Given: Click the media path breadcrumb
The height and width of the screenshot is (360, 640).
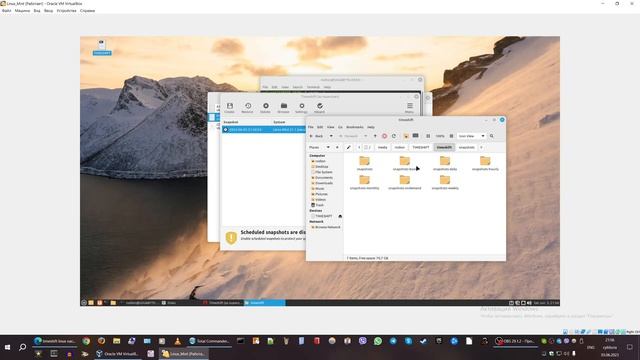Looking at the screenshot, I should click(382, 147).
